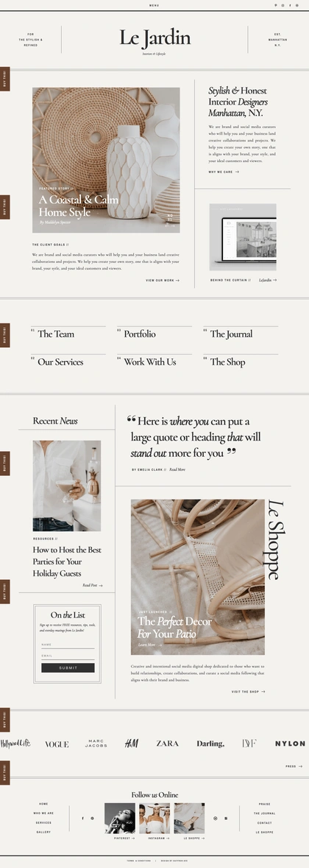Select the Vogue press logo
Image resolution: width=309 pixels, height=868 pixels.
[57, 744]
